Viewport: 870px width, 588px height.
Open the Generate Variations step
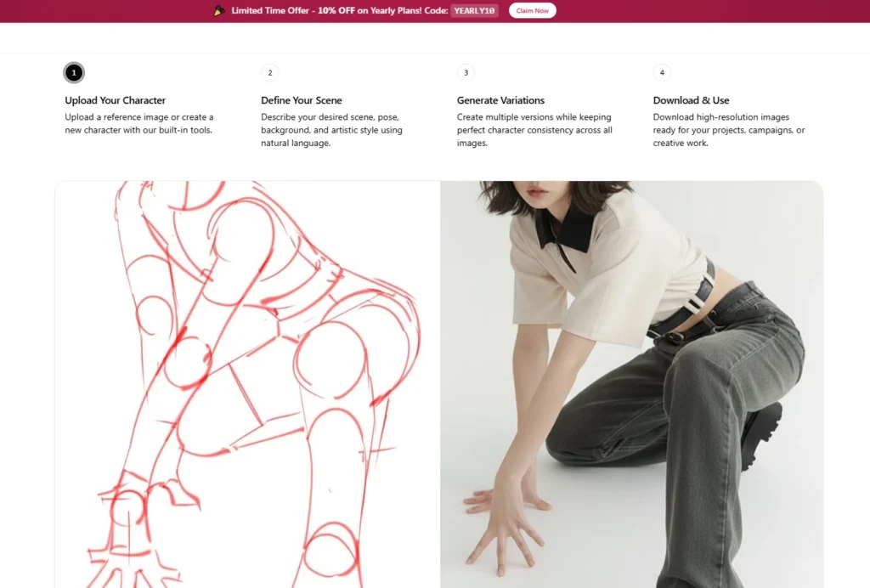pyautogui.click(x=500, y=100)
